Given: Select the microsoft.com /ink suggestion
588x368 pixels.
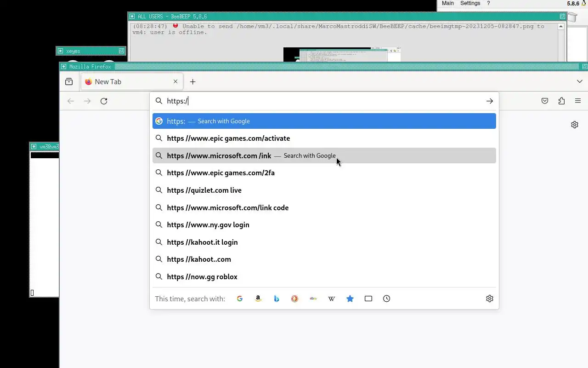Looking at the screenshot, I should [324, 155].
